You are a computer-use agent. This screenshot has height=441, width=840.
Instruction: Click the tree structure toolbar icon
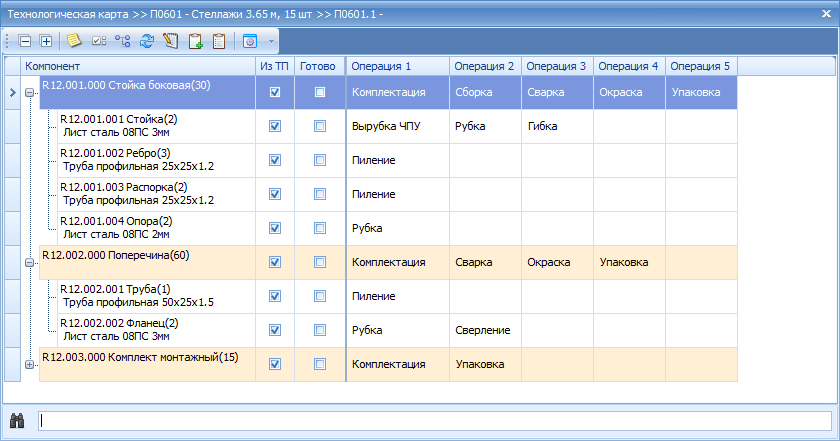[123, 41]
